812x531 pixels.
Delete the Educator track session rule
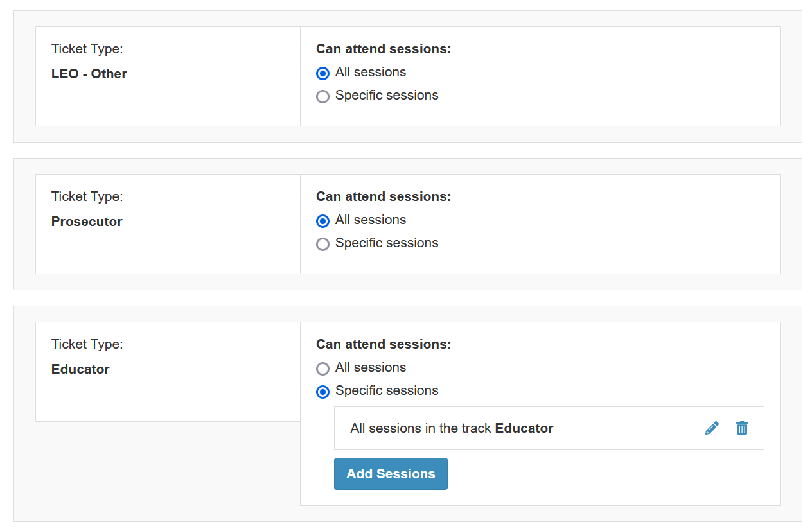[x=742, y=428]
